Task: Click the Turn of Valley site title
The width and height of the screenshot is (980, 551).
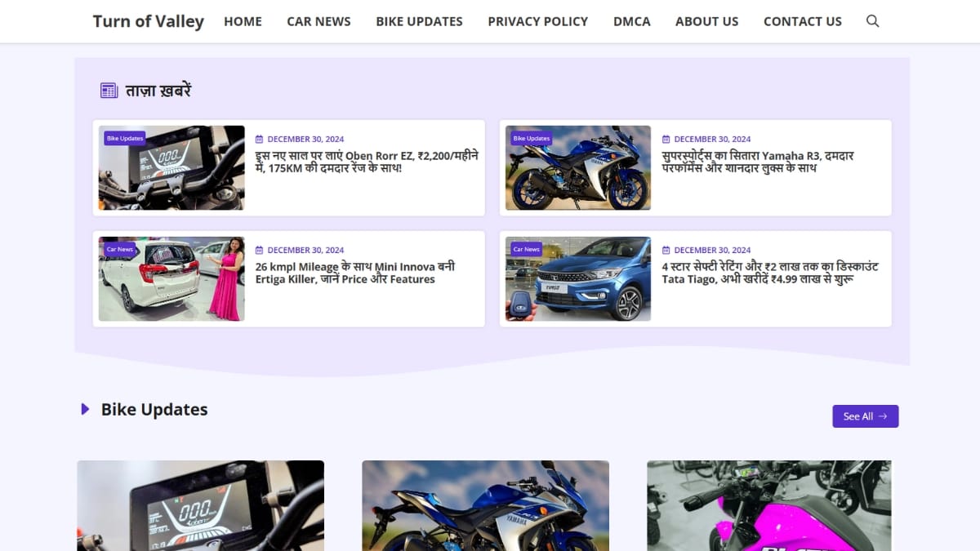Action: (148, 21)
